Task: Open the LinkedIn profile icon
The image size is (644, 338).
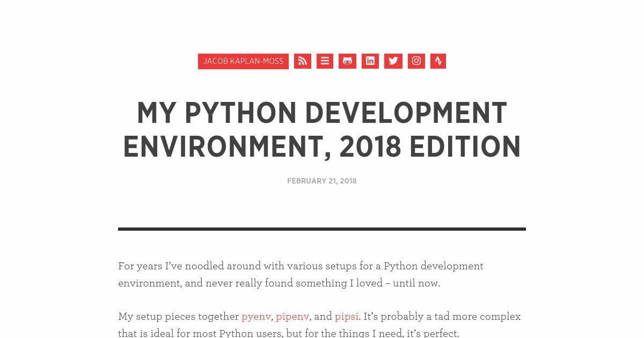Action: pos(370,61)
